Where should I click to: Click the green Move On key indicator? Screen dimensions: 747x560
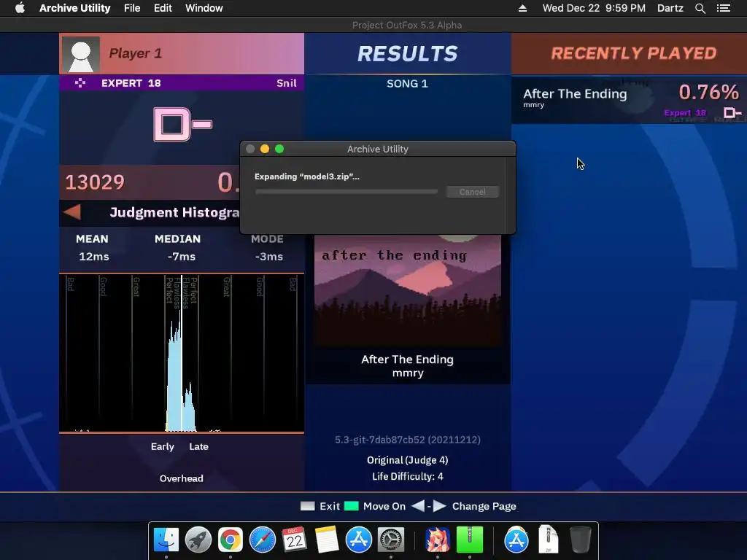(351, 506)
